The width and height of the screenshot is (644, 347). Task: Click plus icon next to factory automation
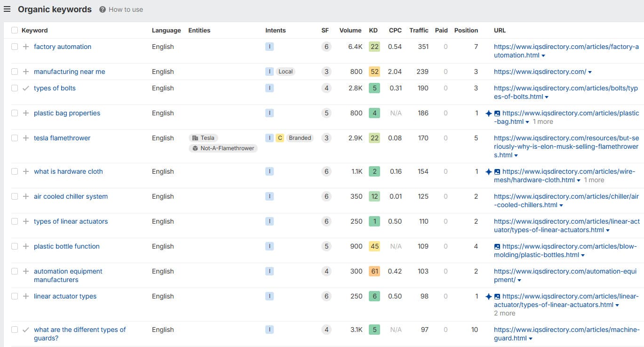[26, 47]
